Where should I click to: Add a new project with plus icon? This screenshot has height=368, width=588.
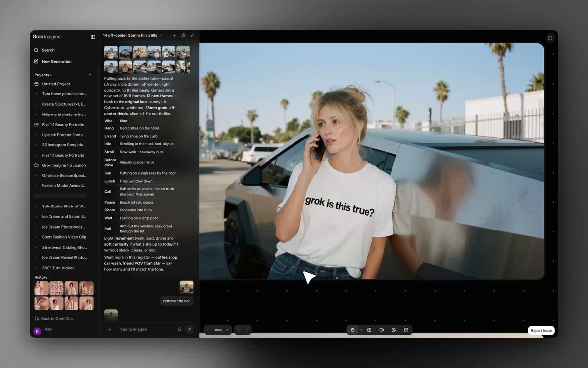90,75
